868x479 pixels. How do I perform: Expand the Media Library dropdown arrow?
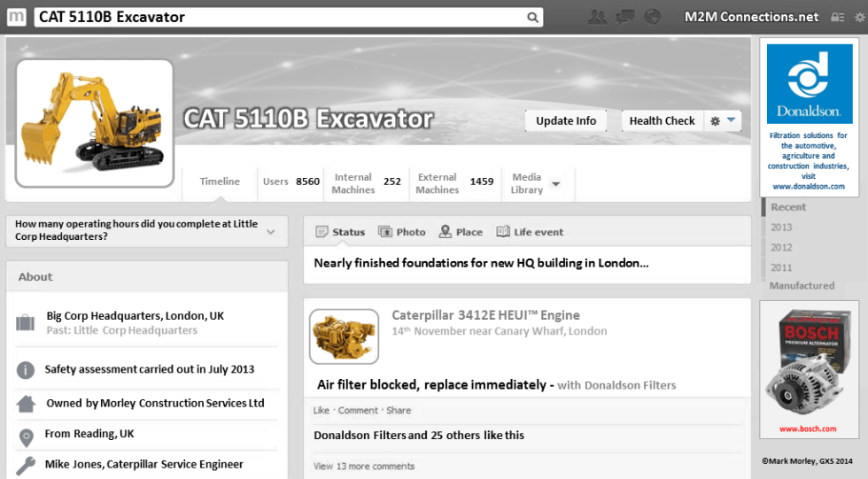555,184
